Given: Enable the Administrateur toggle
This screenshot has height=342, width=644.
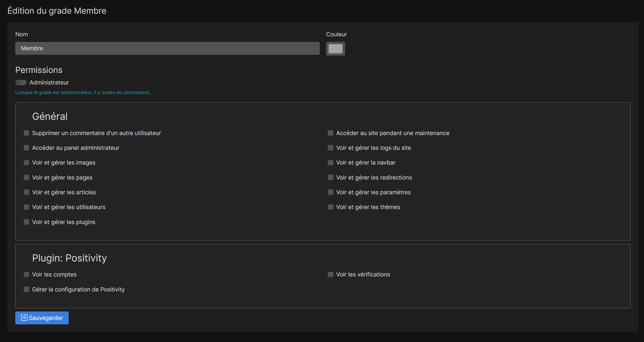Looking at the screenshot, I should click(21, 82).
